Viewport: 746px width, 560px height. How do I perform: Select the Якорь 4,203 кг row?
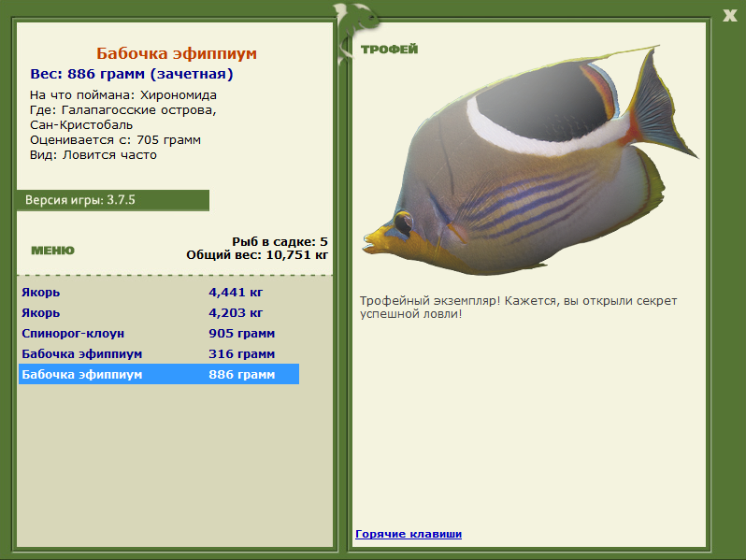[x=159, y=312]
